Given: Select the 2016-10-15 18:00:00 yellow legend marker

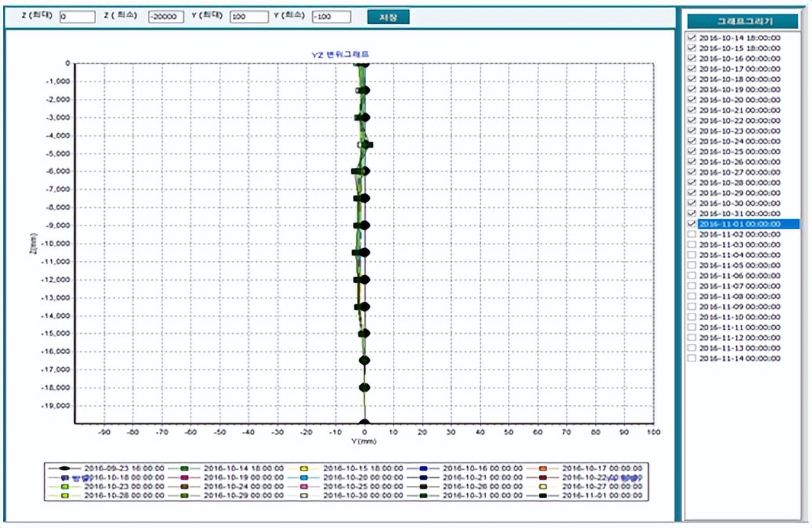Looking at the screenshot, I should (x=303, y=468).
